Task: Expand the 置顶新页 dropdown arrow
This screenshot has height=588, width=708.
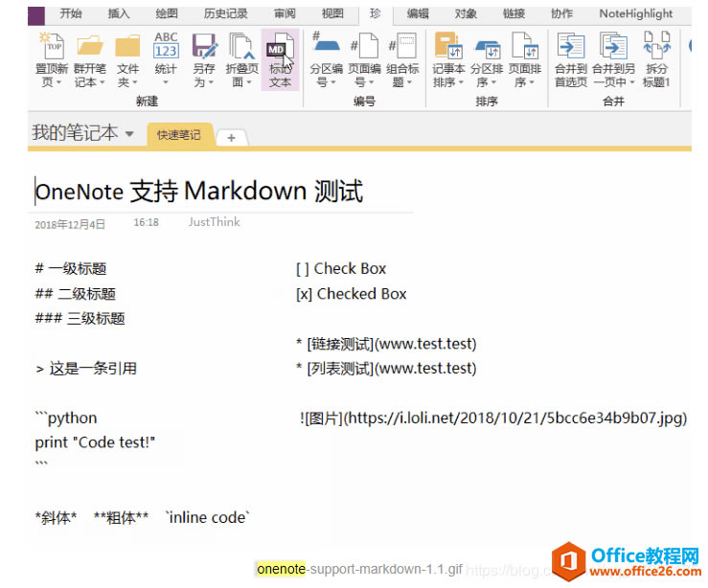Action: pos(58,82)
